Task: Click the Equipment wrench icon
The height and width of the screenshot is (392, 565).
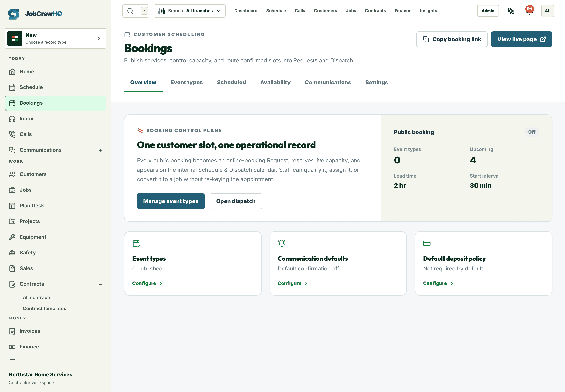Action: pyautogui.click(x=12, y=237)
